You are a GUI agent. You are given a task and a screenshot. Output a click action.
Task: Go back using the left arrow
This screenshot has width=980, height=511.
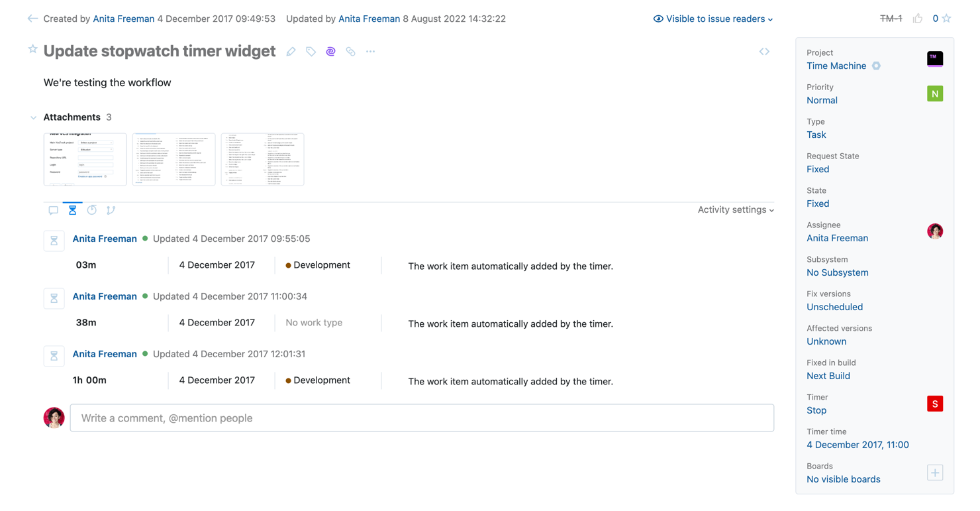(32, 19)
